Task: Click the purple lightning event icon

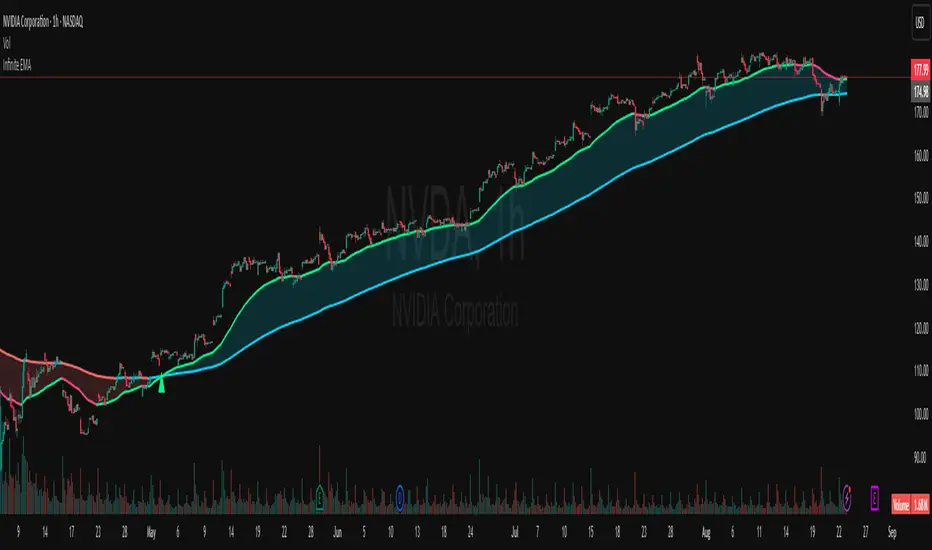Action: [x=847, y=498]
